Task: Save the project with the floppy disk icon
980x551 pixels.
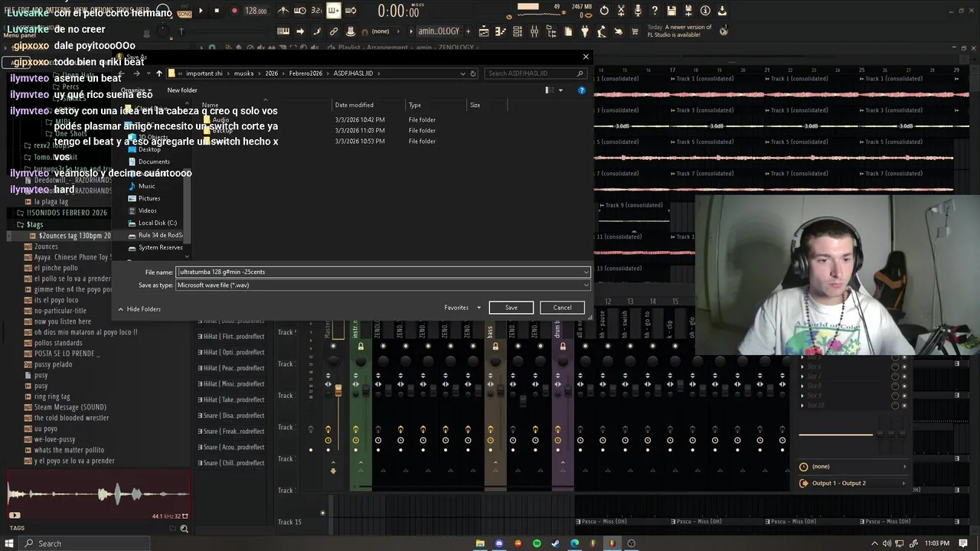Action: coord(671,11)
